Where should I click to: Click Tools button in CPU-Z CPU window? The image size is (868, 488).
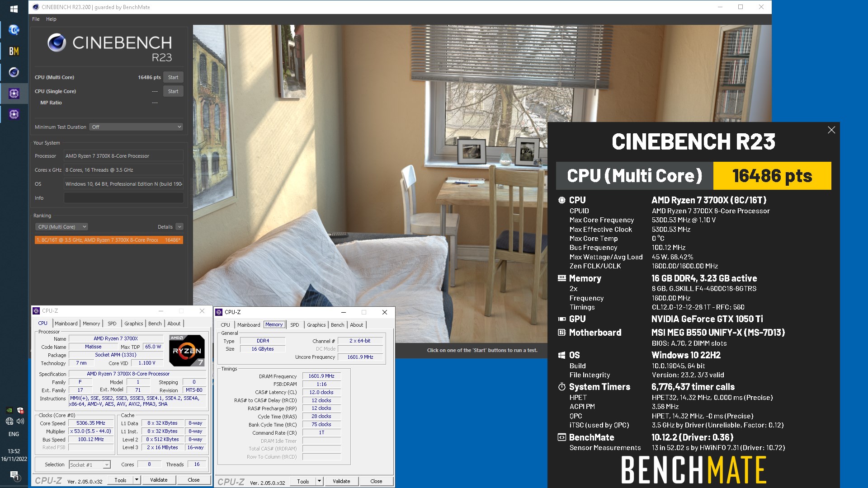tap(120, 480)
